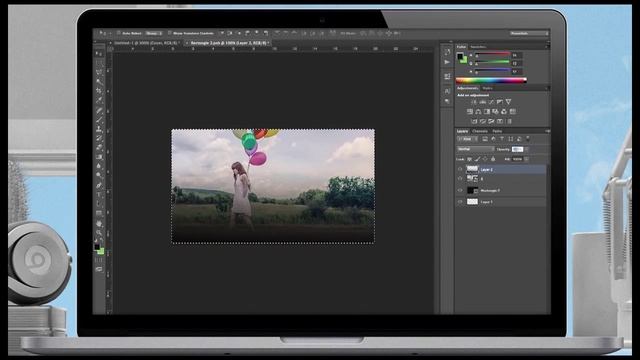Open the Auto-Select Group dropdown
640x360 pixels.
pos(153,33)
